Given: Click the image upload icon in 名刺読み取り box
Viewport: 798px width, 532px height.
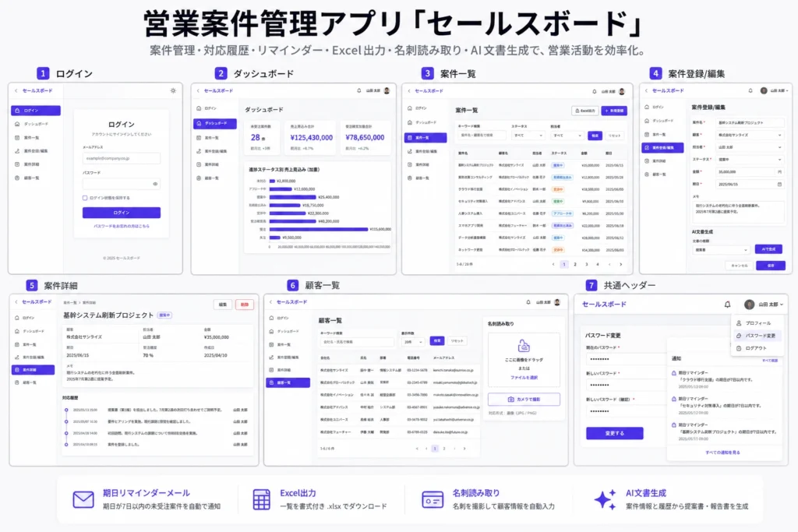Looking at the screenshot, I should (524, 346).
